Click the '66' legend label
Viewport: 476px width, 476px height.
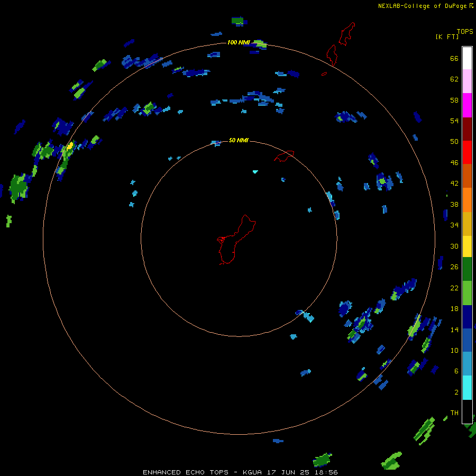coord(454,58)
